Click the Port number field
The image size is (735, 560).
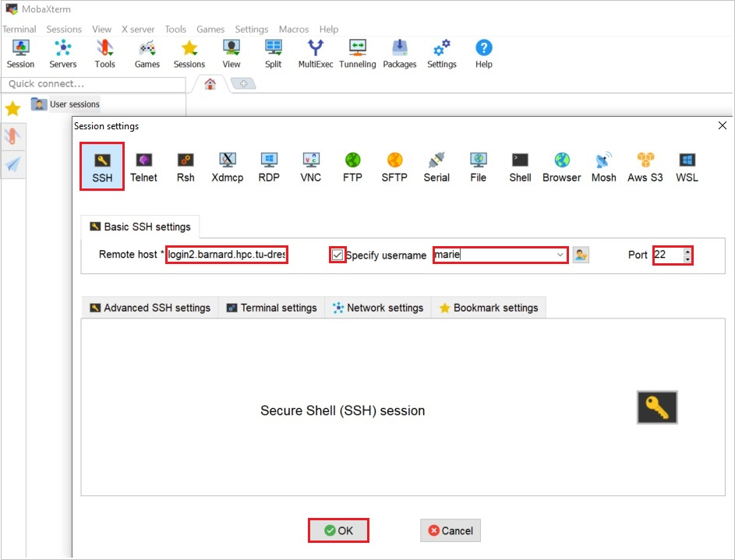click(x=669, y=255)
